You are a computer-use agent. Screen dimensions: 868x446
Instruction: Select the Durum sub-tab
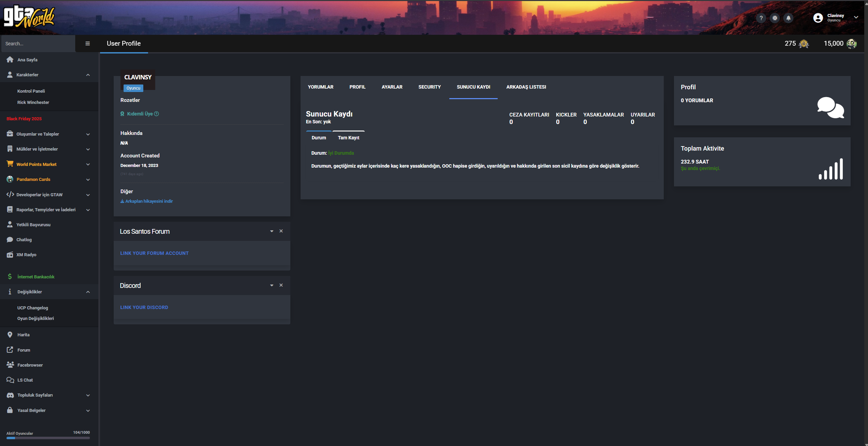[319, 138]
